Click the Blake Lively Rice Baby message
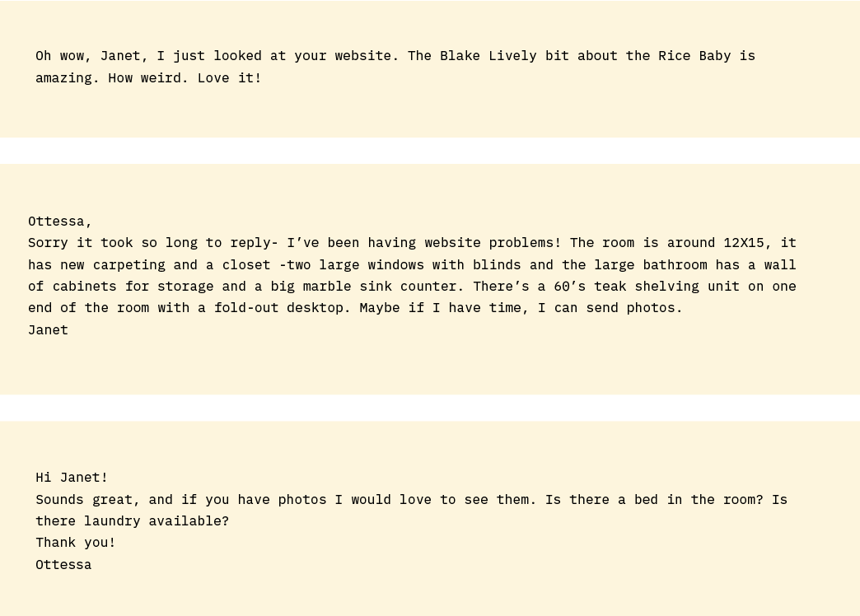This screenshot has width=860, height=616. pos(395,67)
